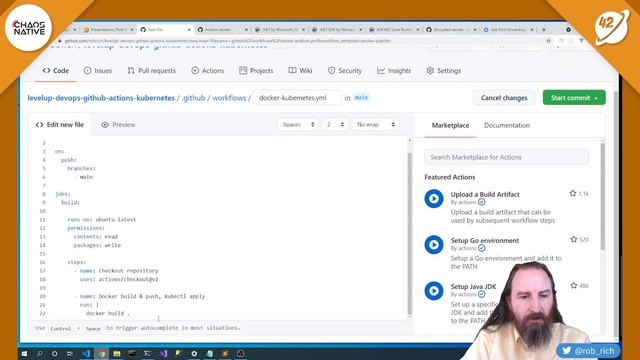Open Setup Go environment action title

tap(485, 240)
